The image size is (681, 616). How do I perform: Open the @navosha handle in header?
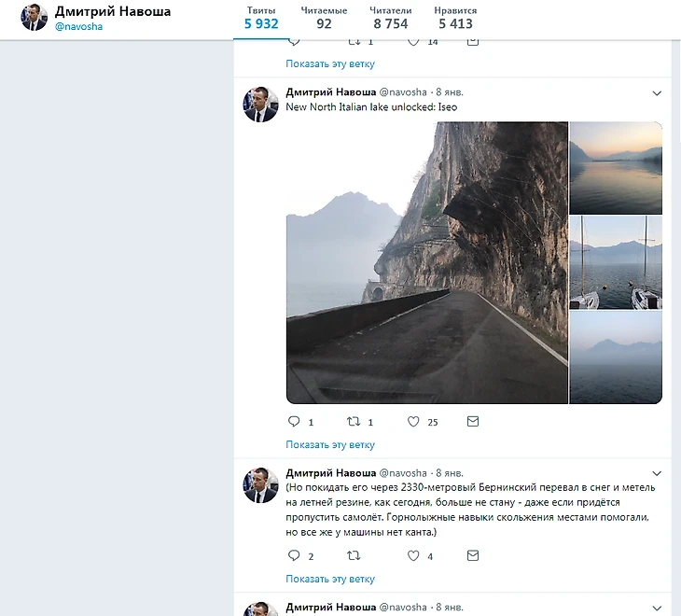[x=78, y=26]
